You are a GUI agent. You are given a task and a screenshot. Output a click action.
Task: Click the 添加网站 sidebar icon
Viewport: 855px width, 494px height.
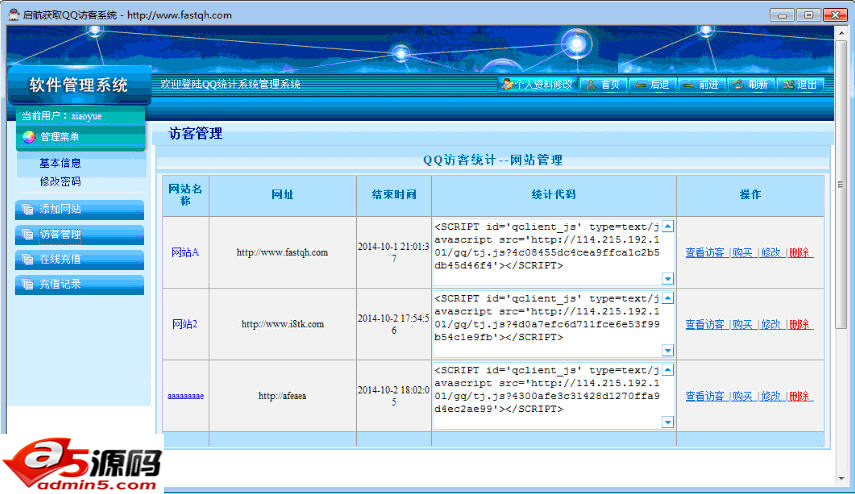(x=26, y=210)
